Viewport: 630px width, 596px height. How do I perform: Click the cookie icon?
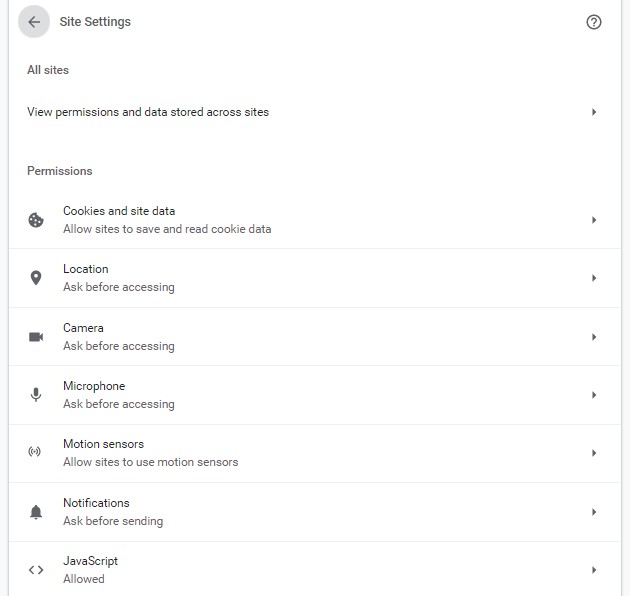coord(36,220)
